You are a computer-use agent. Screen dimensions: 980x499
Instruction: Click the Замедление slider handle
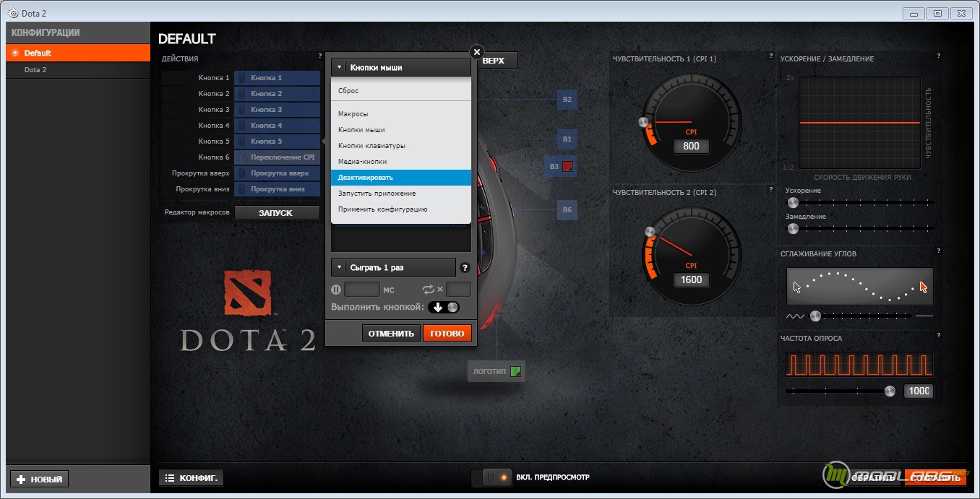pyautogui.click(x=793, y=229)
